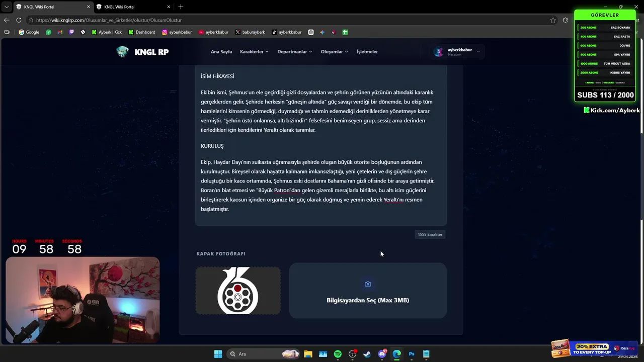Open the Ayberk | Kick bookmark
This screenshot has width=644, height=362.
(107, 32)
